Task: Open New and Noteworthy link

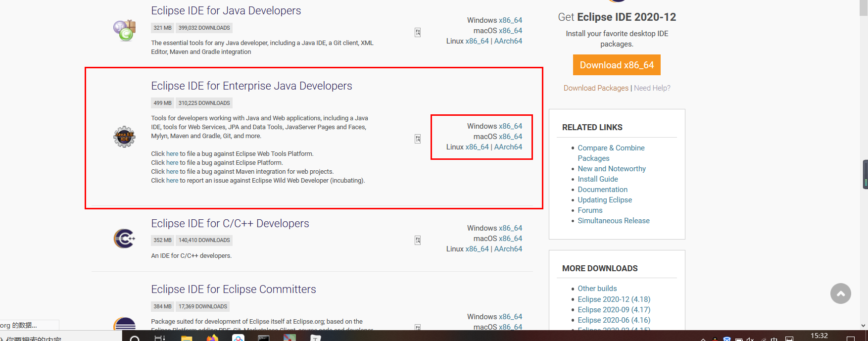Action: coord(612,169)
